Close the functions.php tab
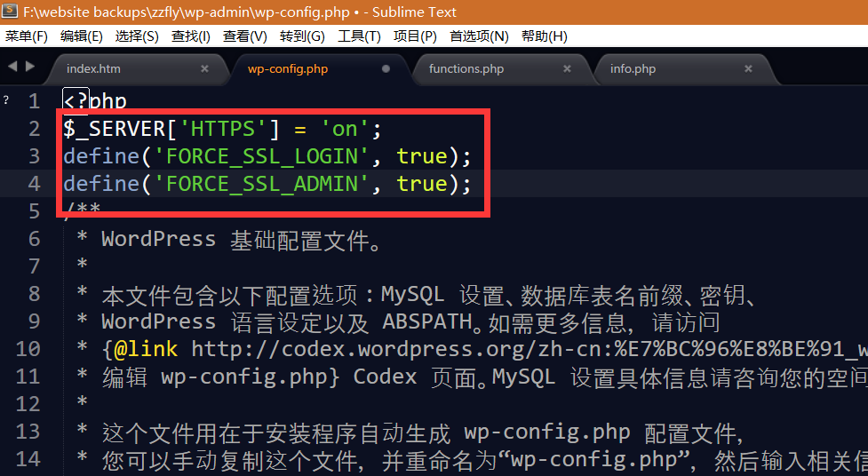868x476 pixels. pyautogui.click(x=567, y=68)
